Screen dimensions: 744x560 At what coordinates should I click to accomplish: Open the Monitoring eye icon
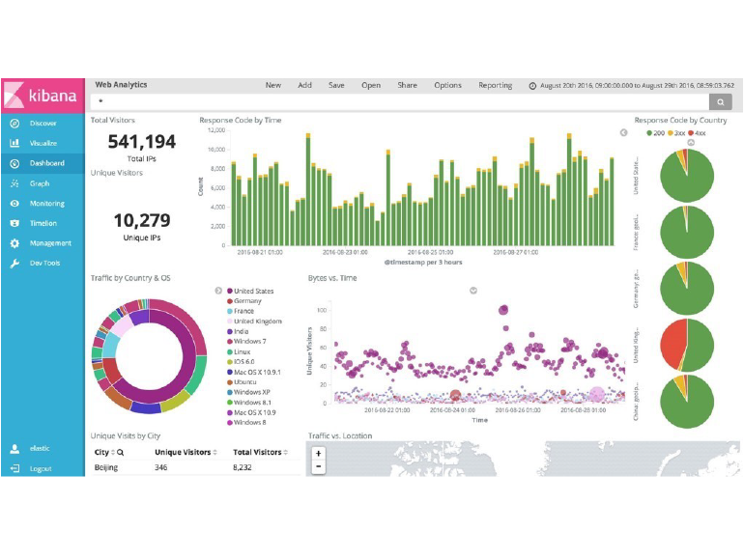[14, 204]
